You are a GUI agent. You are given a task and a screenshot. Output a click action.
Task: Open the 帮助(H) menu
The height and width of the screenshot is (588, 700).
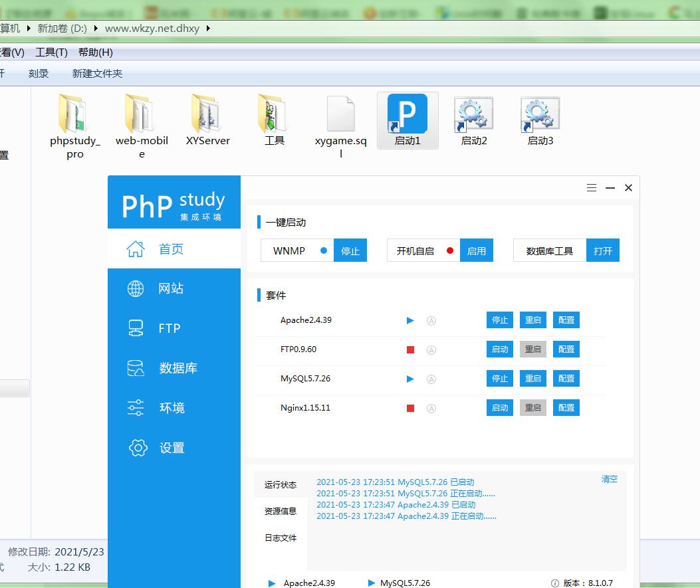coord(95,52)
